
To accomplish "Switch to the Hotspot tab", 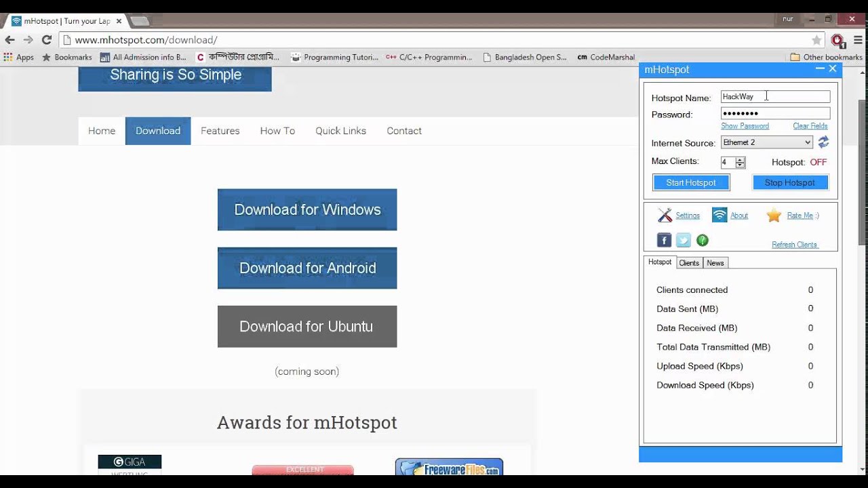I will 660,262.
